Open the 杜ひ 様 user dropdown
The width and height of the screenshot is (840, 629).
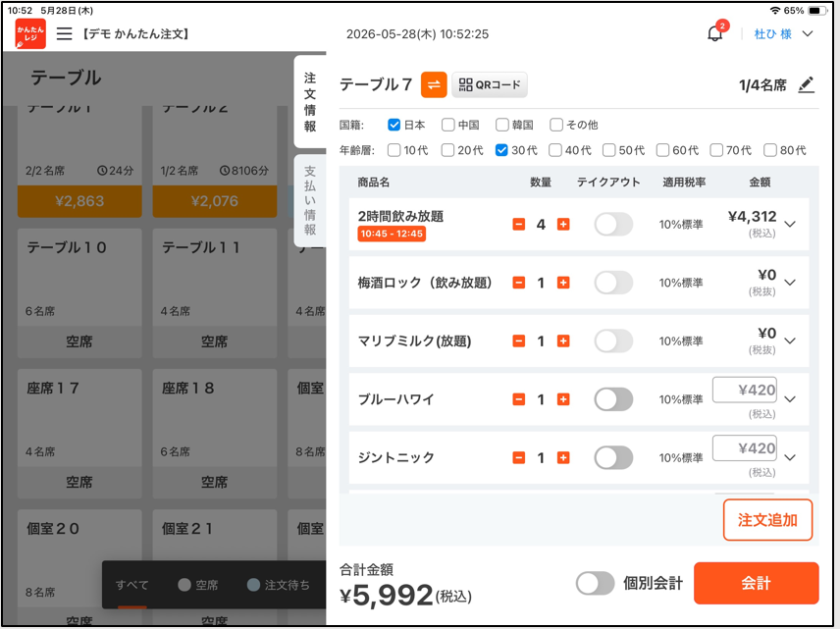783,33
